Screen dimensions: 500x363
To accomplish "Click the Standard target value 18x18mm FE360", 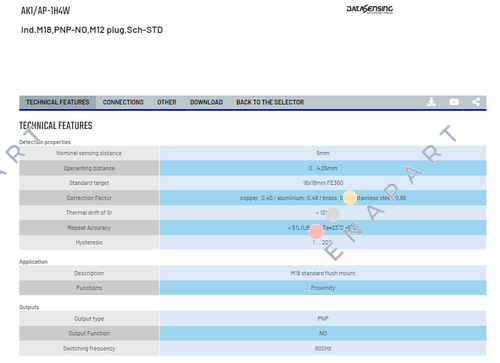I will coord(323,183).
